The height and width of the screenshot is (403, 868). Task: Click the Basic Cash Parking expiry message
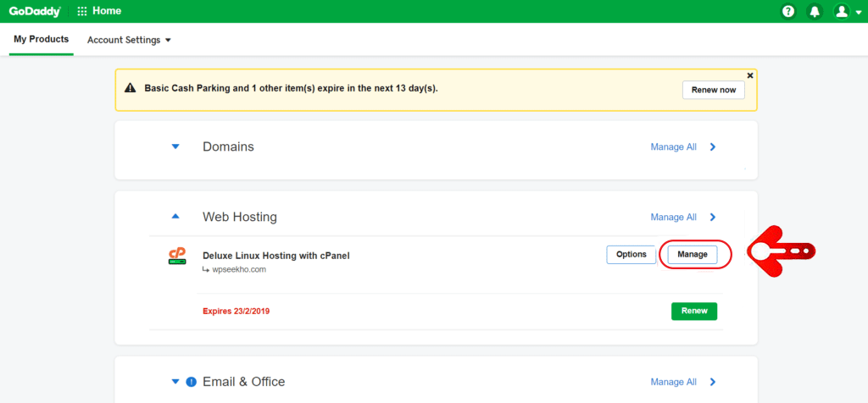click(292, 88)
